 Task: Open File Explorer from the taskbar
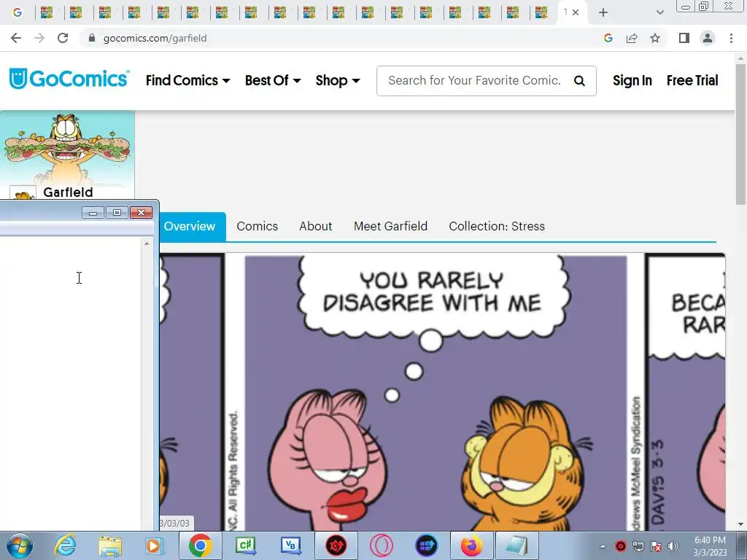(110, 545)
